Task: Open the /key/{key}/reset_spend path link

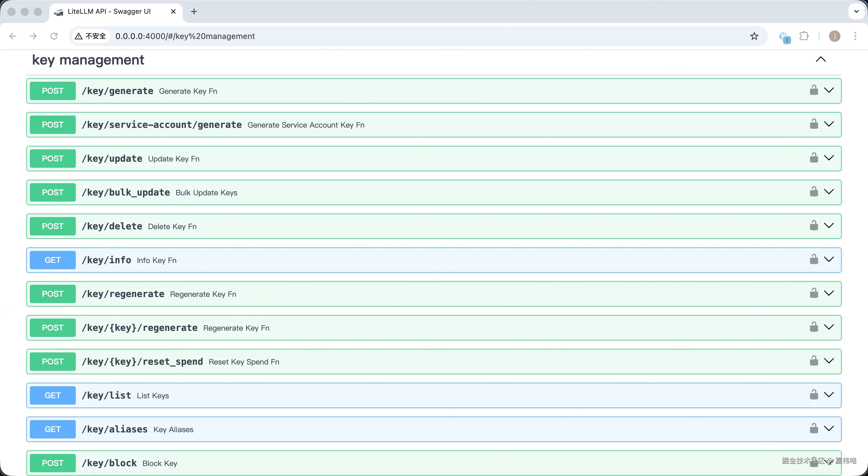Action: pyautogui.click(x=142, y=362)
